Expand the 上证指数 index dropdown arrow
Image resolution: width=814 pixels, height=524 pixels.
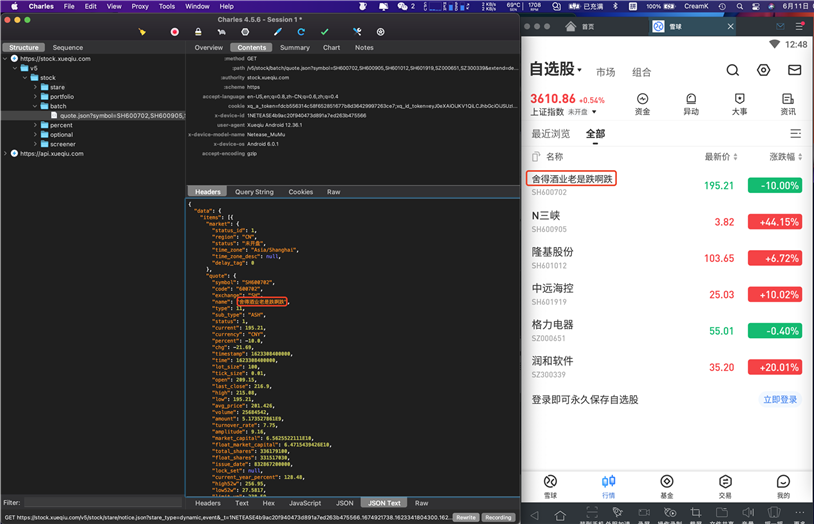pyautogui.click(x=594, y=112)
